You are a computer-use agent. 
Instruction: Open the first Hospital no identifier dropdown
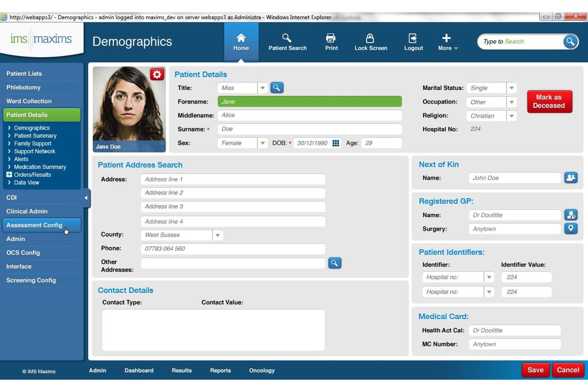(x=489, y=277)
